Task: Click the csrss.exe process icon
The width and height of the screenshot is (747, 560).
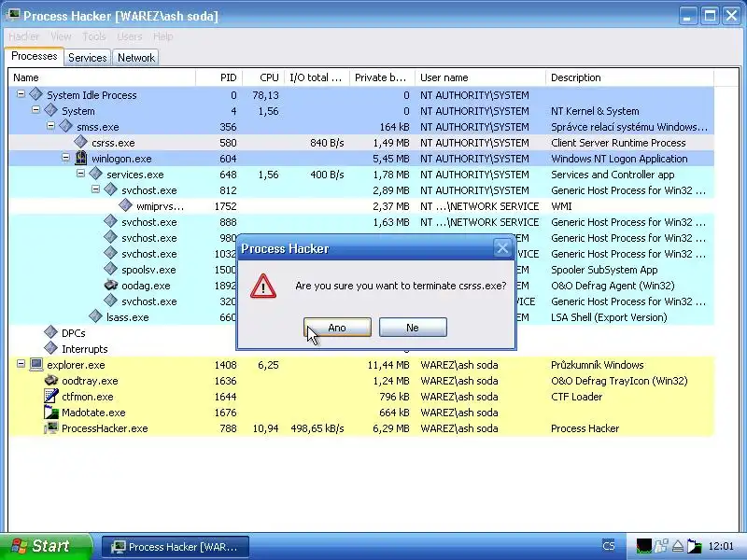Action: click(80, 142)
